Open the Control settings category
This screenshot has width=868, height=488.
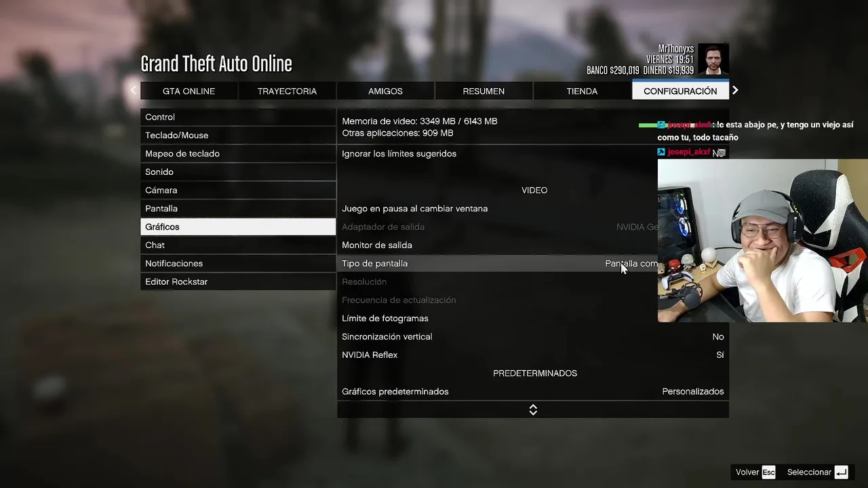pyautogui.click(x=238, y=117)
